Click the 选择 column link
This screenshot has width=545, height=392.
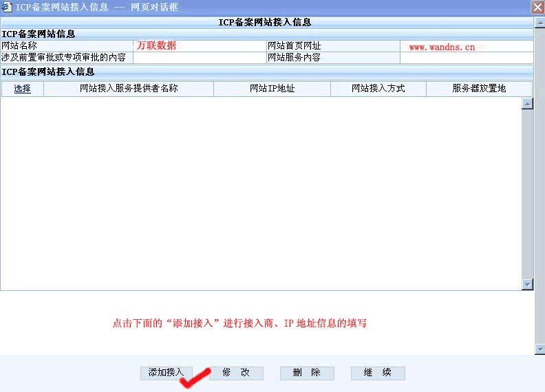22,89
